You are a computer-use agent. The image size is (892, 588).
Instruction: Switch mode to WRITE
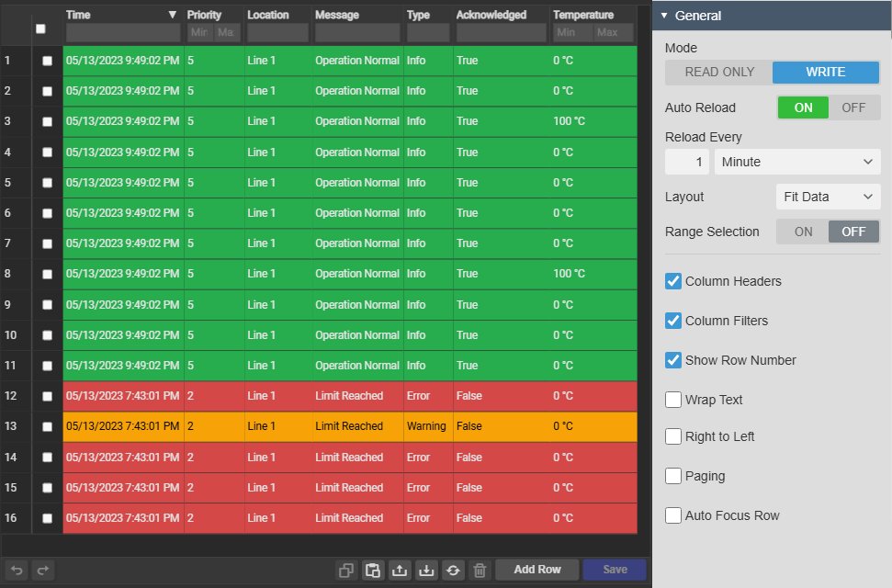point(826,73)
